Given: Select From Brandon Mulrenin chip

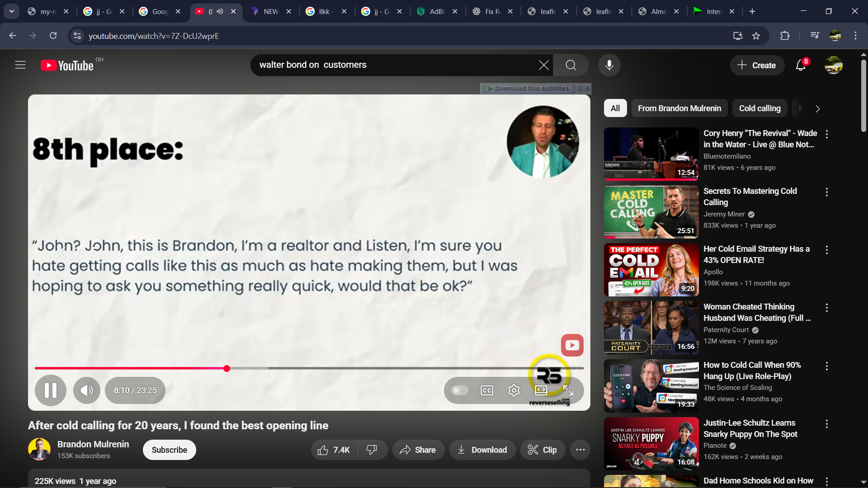Looking at the screenshot, I should pyautogui.click(x=679, y=108).
